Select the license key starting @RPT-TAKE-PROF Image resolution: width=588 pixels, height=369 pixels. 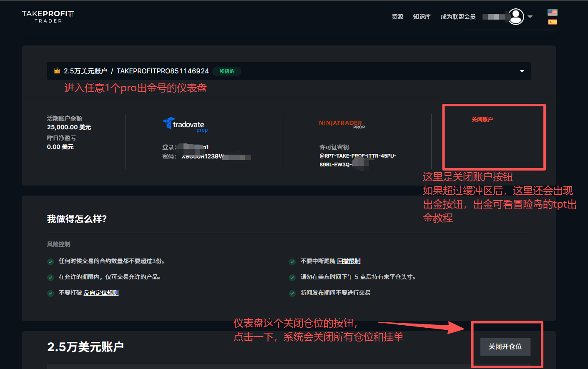[x=358, y=160]
